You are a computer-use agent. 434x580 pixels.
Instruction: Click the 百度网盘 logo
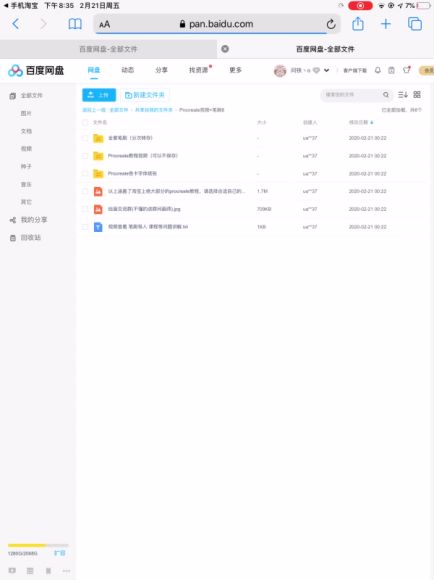(x=36, y=70)
